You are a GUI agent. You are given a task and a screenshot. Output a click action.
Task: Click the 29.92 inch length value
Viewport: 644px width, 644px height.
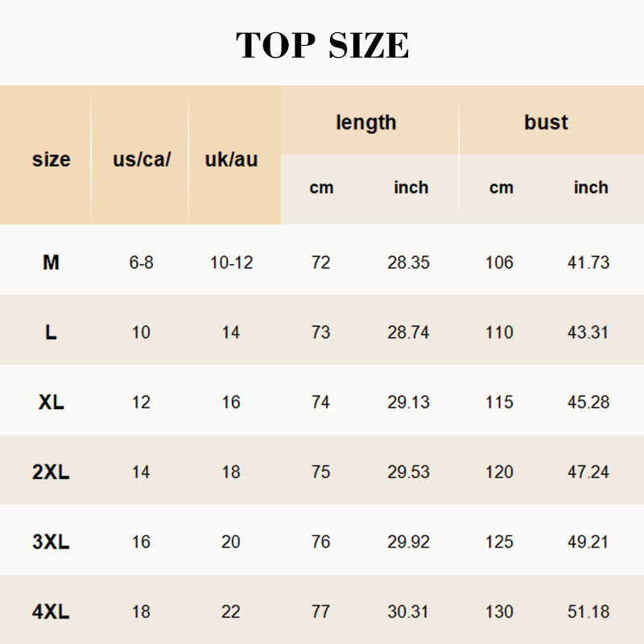[408, 543]
